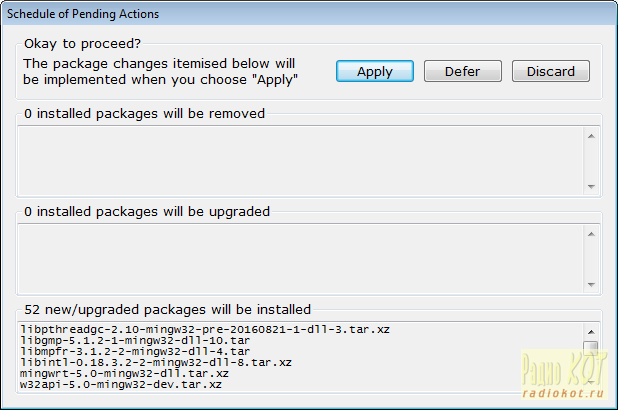Click inside the empty removed packages list
Image resolution: width=618 pixels, height=410 pixels.
pos(300,160)
